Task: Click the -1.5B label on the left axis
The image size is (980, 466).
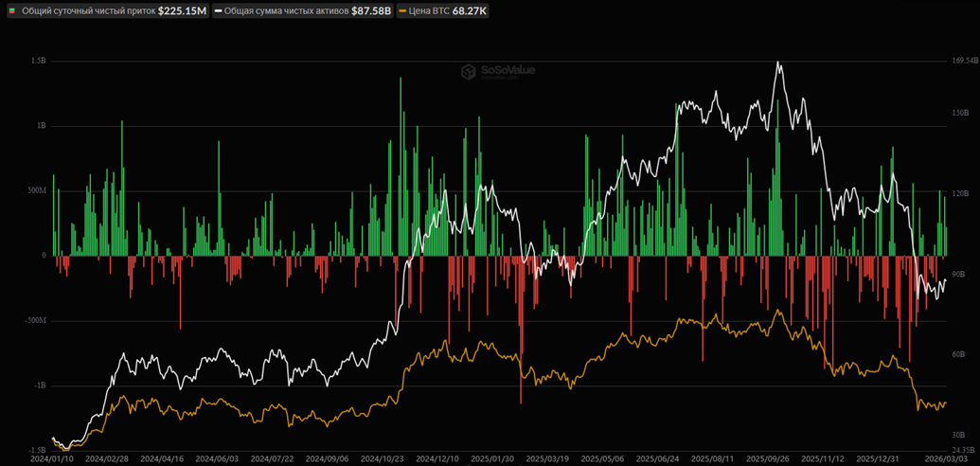Action: point(36,451)
